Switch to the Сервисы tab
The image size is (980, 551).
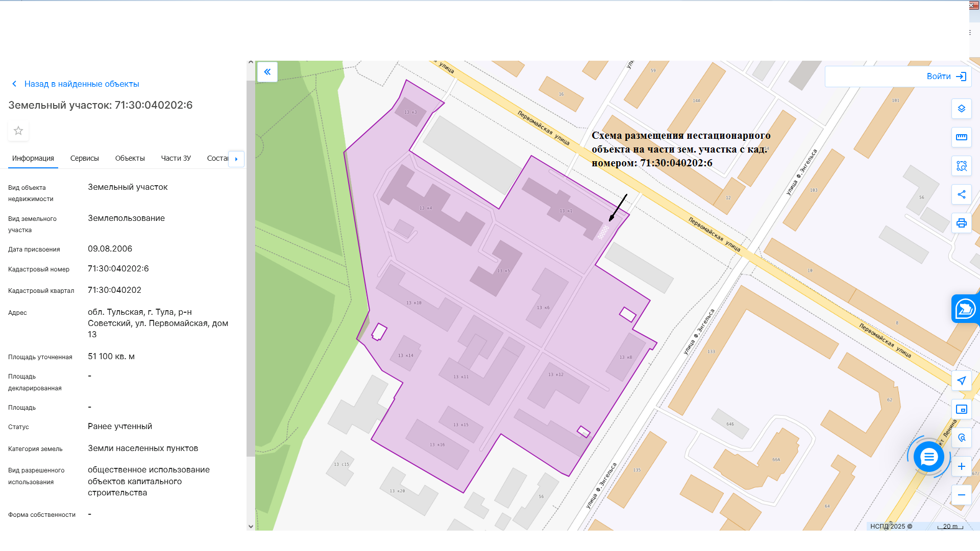pos(84,158)
